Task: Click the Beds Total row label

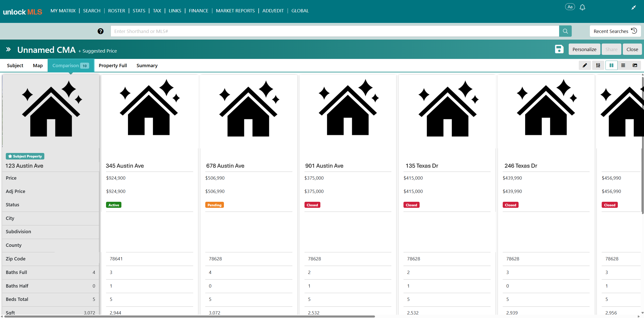Action: click(x=17, y=299)
